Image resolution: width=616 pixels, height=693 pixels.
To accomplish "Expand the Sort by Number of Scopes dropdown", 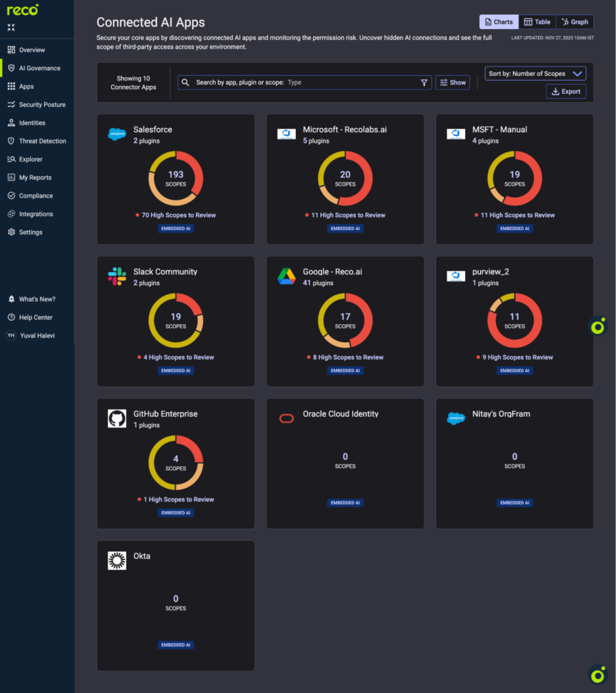I will point(535,74).
